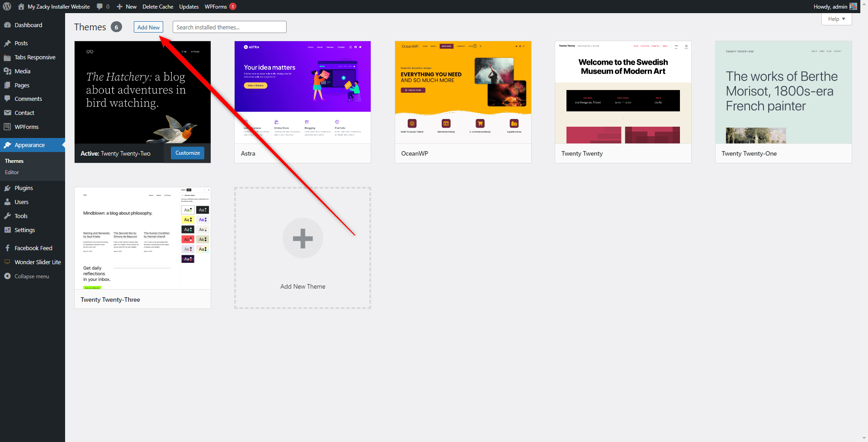Click the Comments sidebar icon

tap(7, 99)
